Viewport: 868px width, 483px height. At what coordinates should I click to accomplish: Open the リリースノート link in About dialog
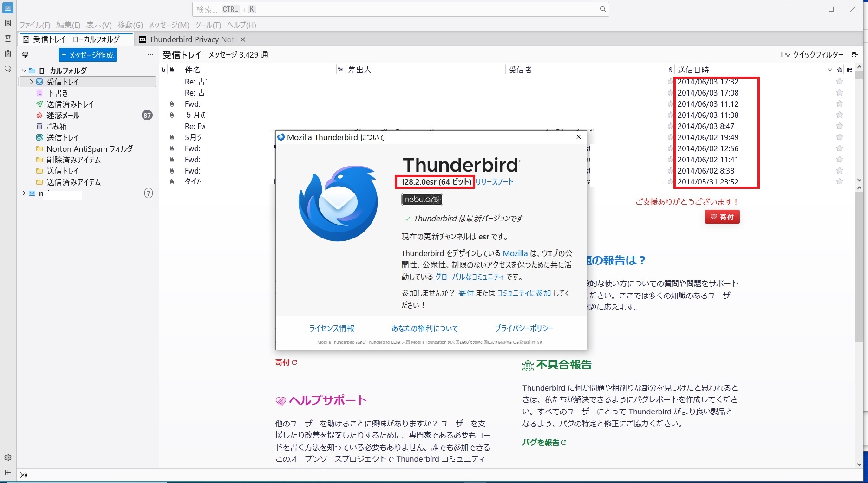click(x=494, y=182)
